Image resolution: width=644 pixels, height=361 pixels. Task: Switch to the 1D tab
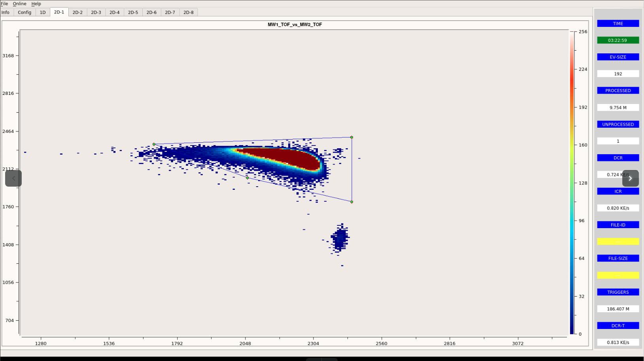pos(43,12)
